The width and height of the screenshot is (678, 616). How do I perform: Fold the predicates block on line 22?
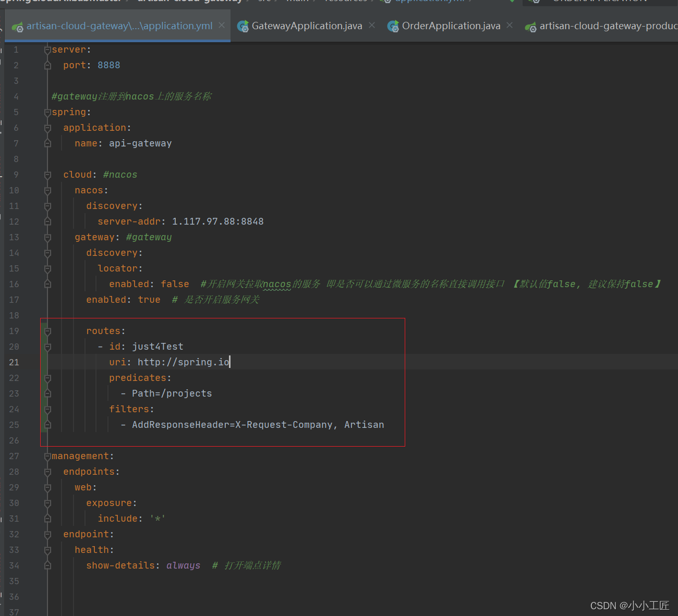[x=47, y=378]
